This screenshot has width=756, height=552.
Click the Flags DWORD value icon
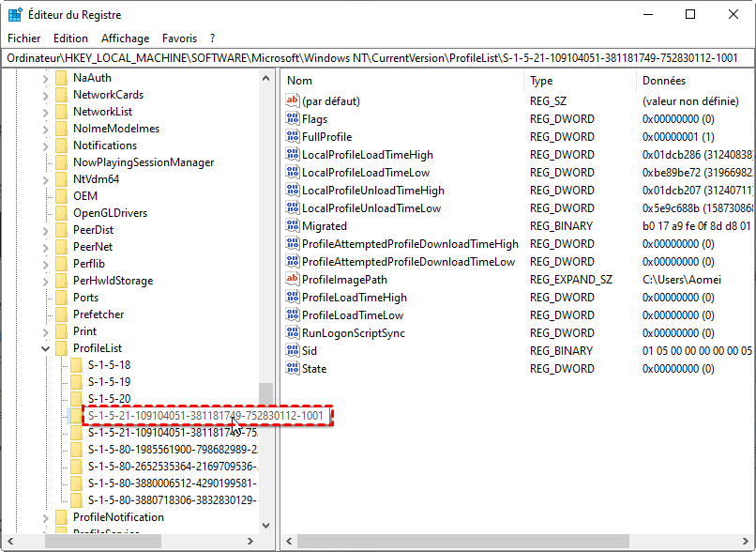293,119
